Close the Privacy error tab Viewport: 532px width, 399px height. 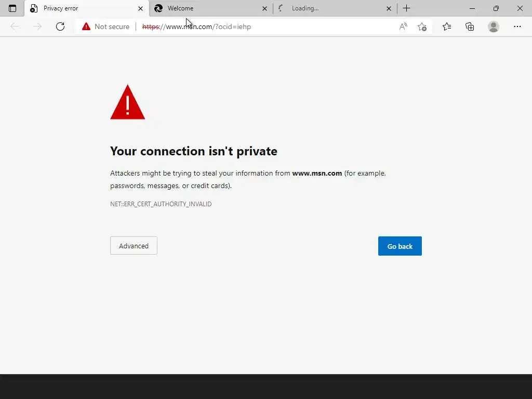pos(140,8)
